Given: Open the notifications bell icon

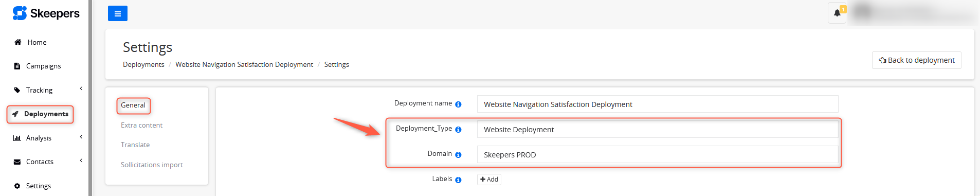Looking at the screenshot, I should [837, 13].
